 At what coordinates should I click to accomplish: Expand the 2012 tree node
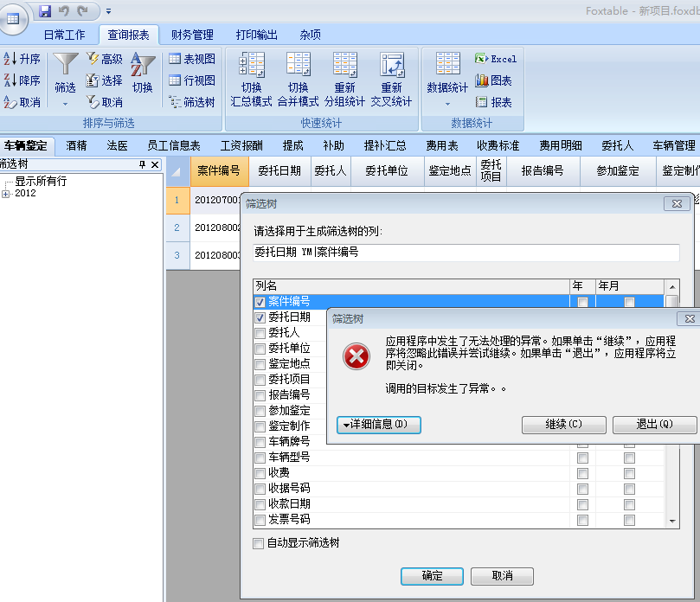pyautogui.click(x=5, y=194)
